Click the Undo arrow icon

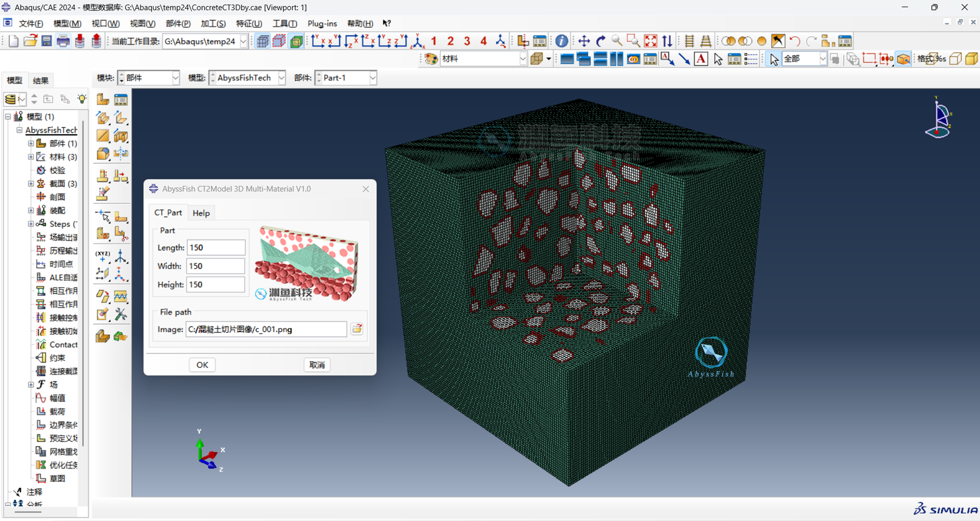pyautogui.click(x=795, y=41)
